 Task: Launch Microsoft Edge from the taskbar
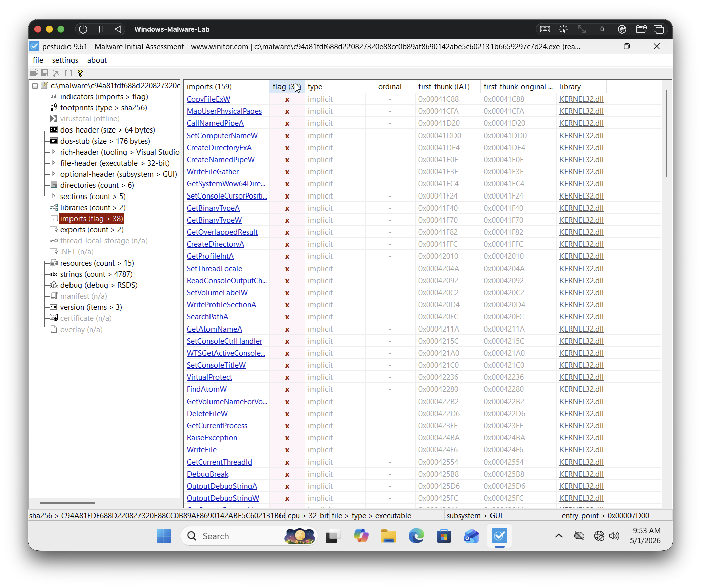point(416,536)
